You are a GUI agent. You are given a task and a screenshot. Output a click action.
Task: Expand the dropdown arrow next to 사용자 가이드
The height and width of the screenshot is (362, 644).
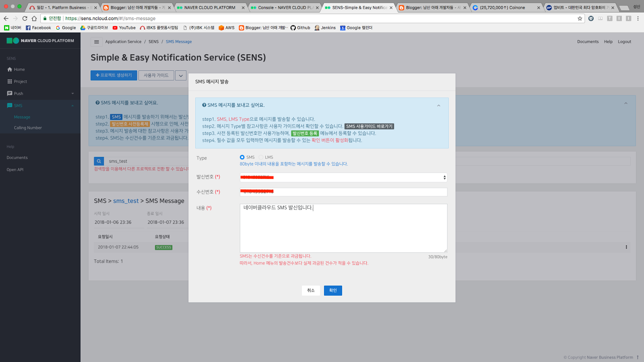pyautogui.click(x=181, y=76)
